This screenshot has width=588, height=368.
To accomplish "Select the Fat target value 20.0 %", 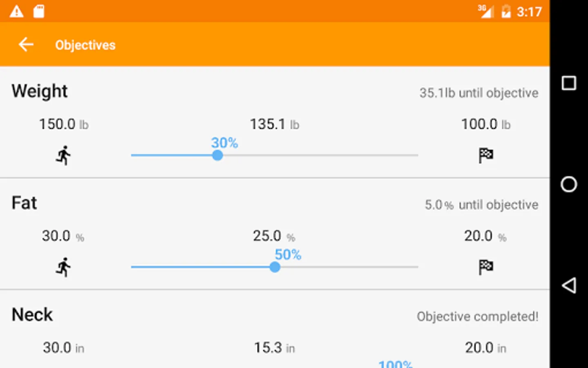I will point(486,236).
